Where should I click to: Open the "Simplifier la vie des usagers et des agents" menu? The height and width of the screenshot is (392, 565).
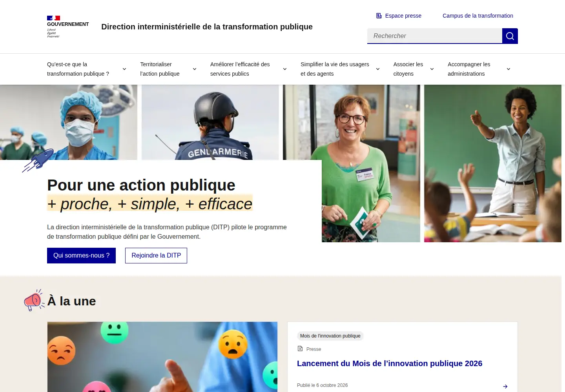340,69
